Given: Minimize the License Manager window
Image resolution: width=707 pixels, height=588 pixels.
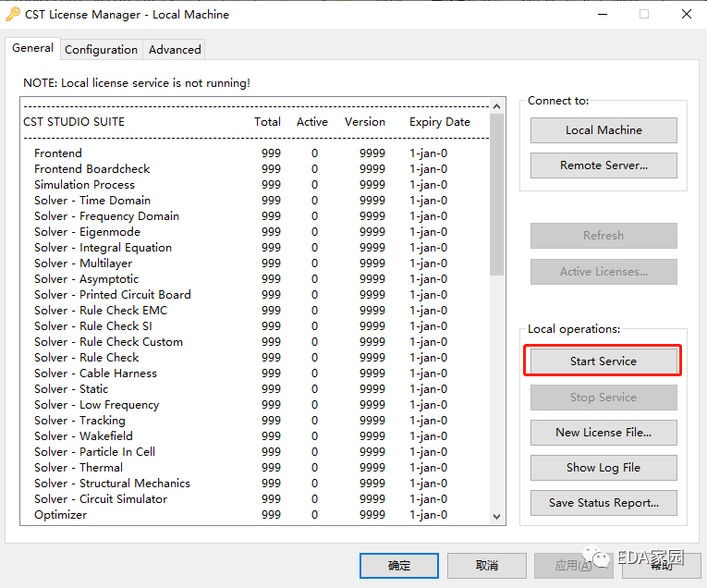Looking at the screenshot, I should (603, 14).
